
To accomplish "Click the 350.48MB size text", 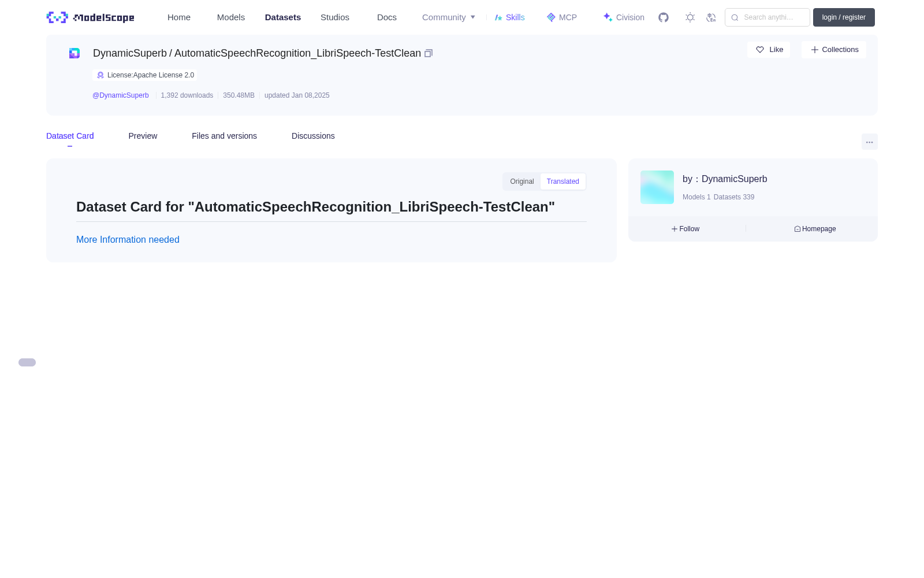I will pos(239,95).
